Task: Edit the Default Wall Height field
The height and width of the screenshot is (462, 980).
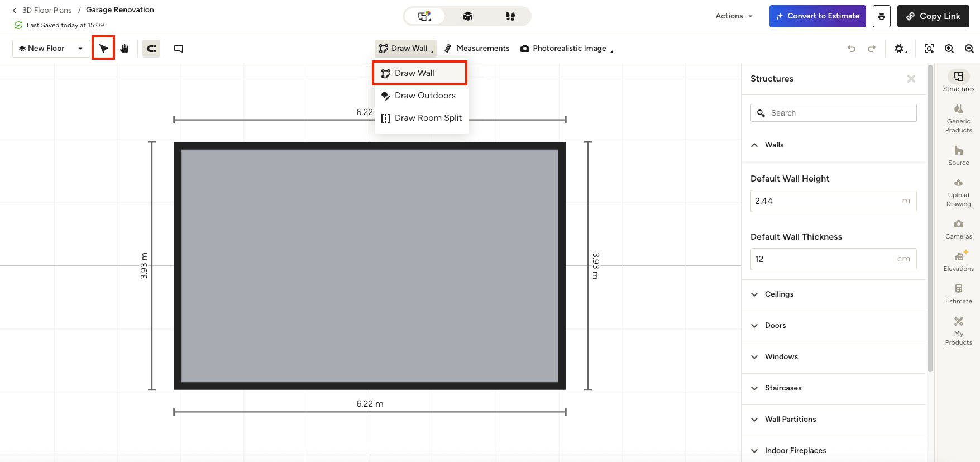Action: pos(834,201)
